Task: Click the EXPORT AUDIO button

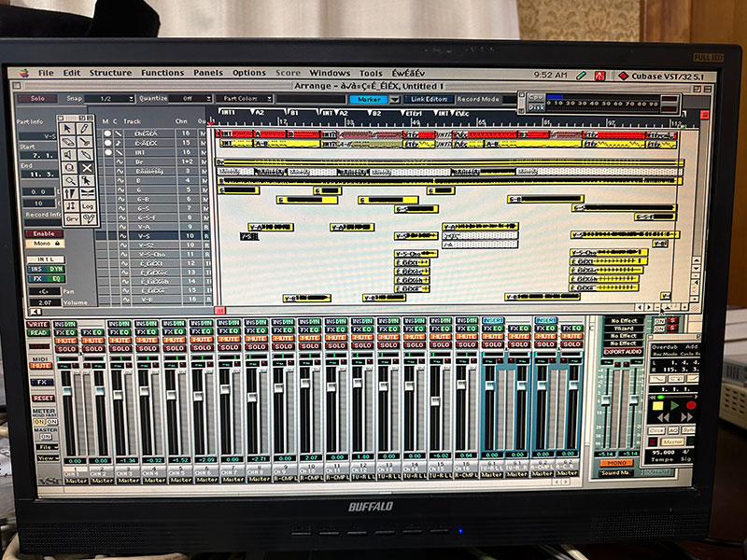Action: click(x=623, y=352)
